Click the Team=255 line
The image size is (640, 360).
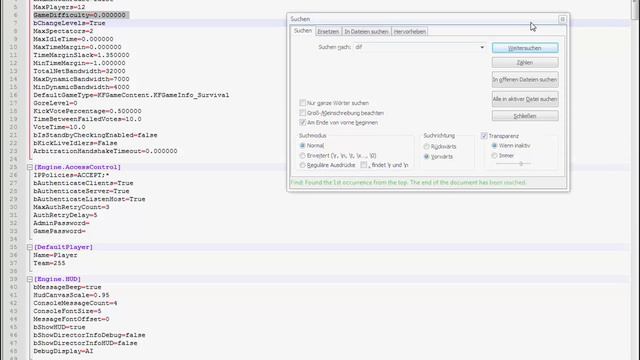point(49,263)
